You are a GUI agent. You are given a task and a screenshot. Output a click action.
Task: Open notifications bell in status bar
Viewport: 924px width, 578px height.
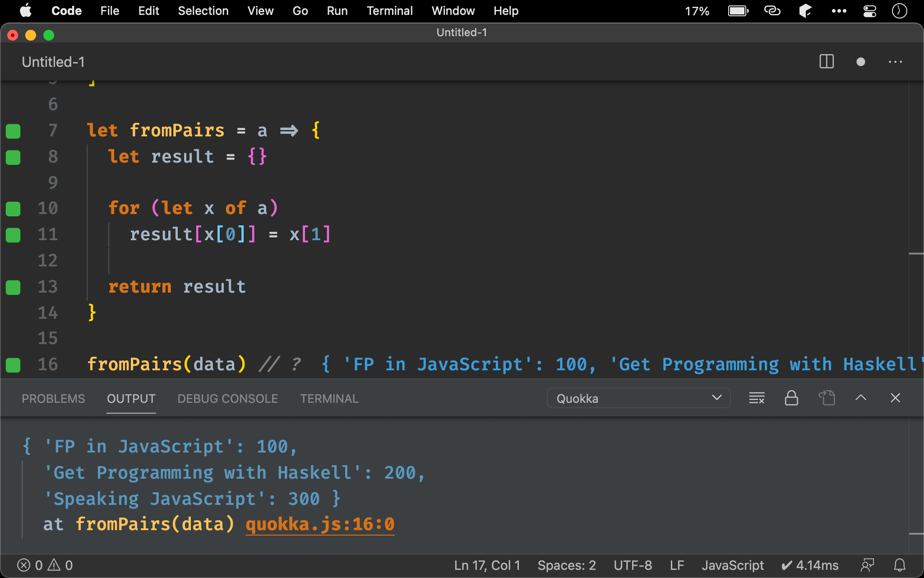tap(900, 565)
